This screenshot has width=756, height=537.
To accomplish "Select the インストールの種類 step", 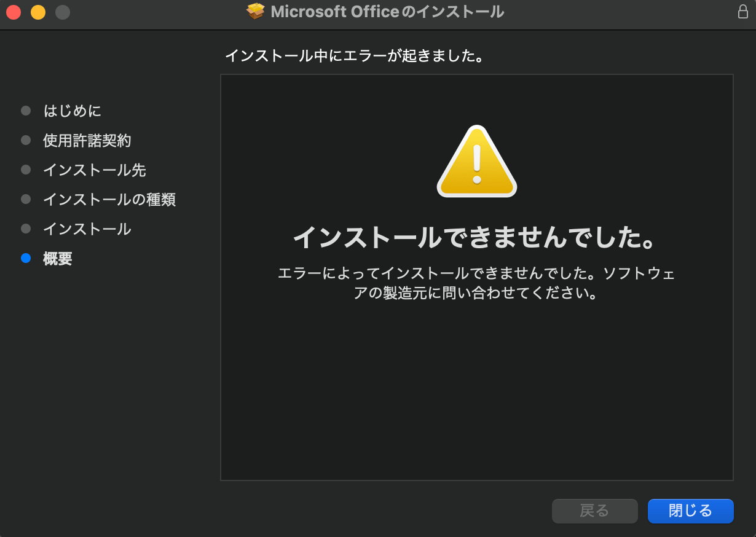I will pos(109,199).
